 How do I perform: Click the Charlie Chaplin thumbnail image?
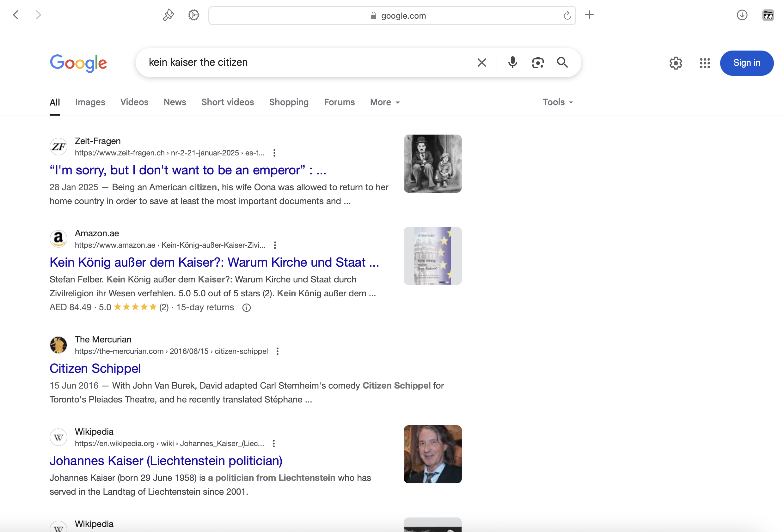(x=432, y=164)
